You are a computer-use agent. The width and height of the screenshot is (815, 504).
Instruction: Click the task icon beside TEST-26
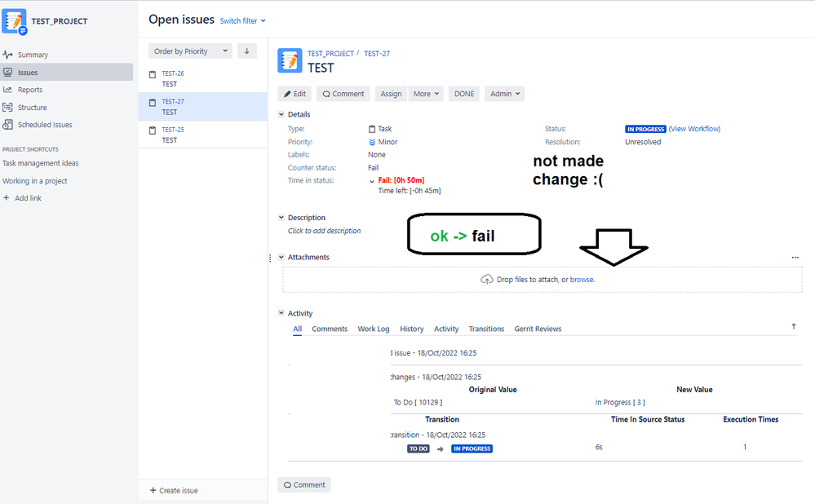coord(153,74)
